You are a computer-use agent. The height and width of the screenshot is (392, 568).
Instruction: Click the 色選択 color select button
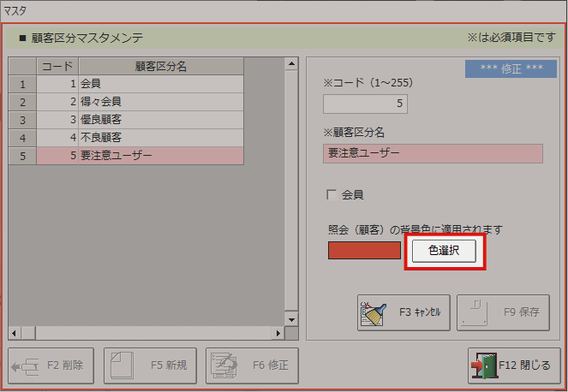point(444,251)
